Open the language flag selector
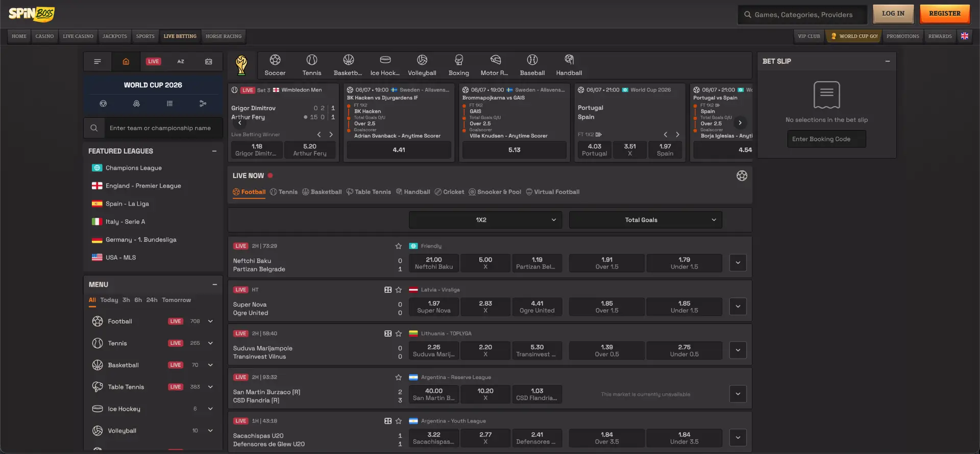 tap(964, 36)
